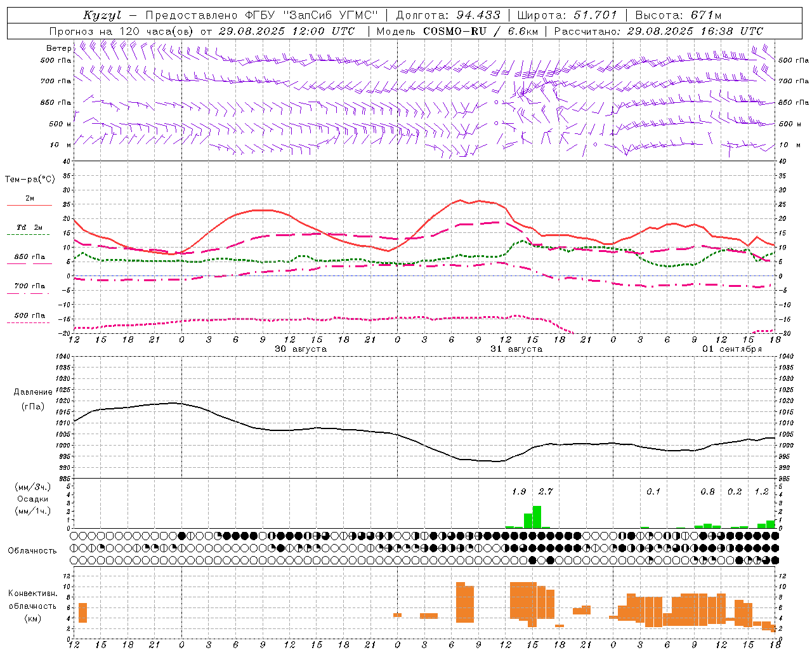Click the 'Td 2м' dew point legend entry
Image resolution: width=812 pixels, height=650 pixels.
[29, 227]
